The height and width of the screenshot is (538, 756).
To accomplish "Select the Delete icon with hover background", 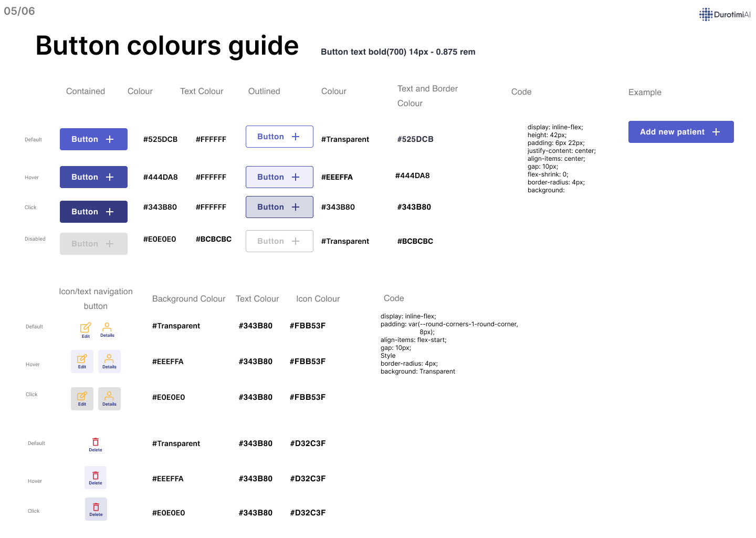I will coord(95,477).
